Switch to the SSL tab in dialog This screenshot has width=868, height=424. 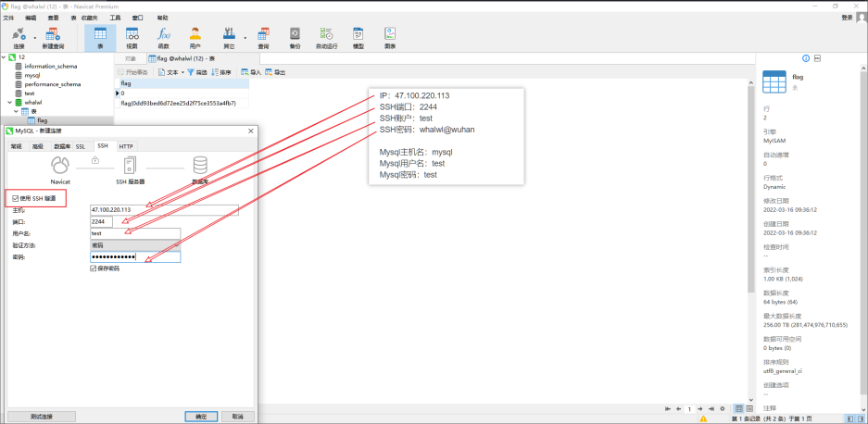pyautogui.click(x=81, y=146)
